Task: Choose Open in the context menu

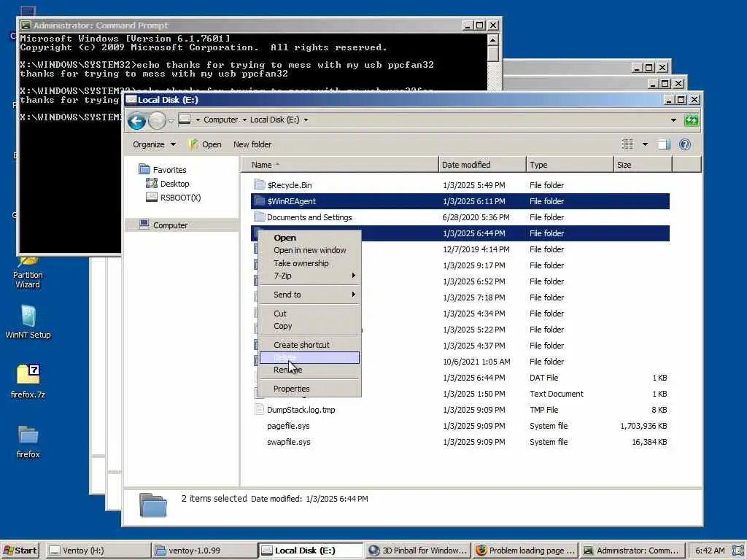Action: click(309, 238)
